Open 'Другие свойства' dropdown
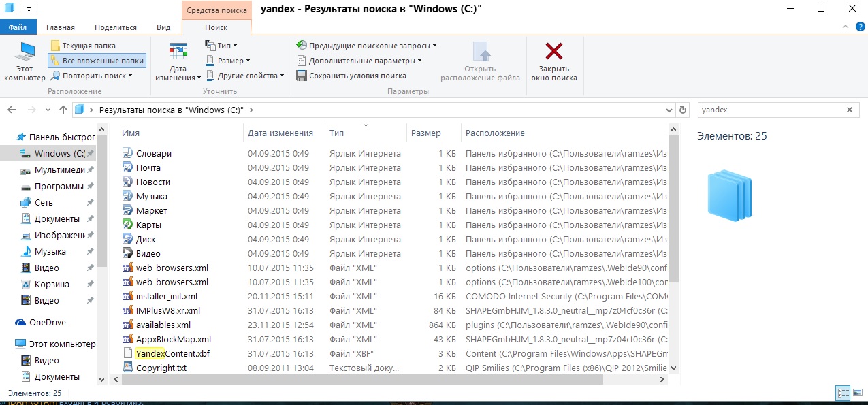The height and width of the screenshot is (405, 868). pyautogui.click(x=245, y=76)
